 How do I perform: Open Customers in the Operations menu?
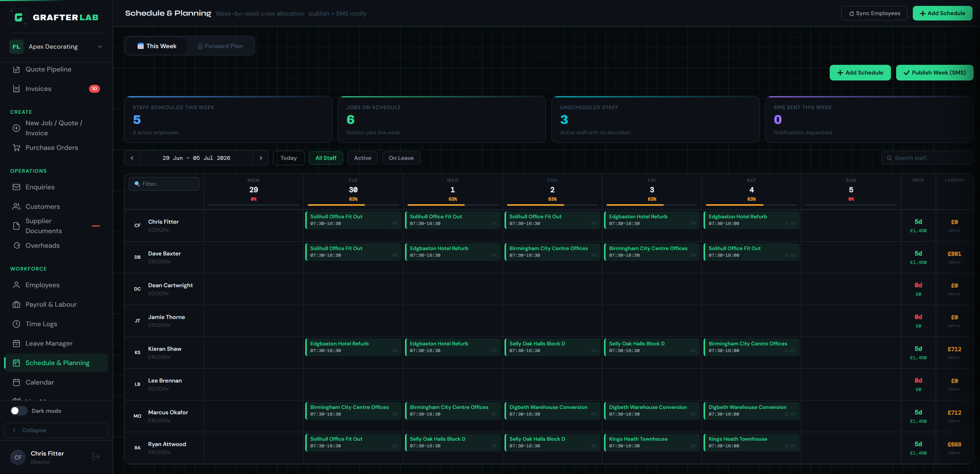56,207
